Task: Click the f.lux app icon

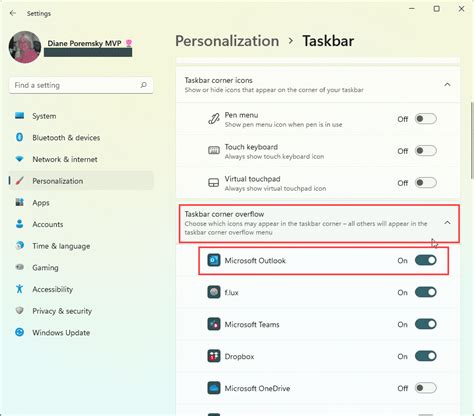Action: click(x=214, y=292)
